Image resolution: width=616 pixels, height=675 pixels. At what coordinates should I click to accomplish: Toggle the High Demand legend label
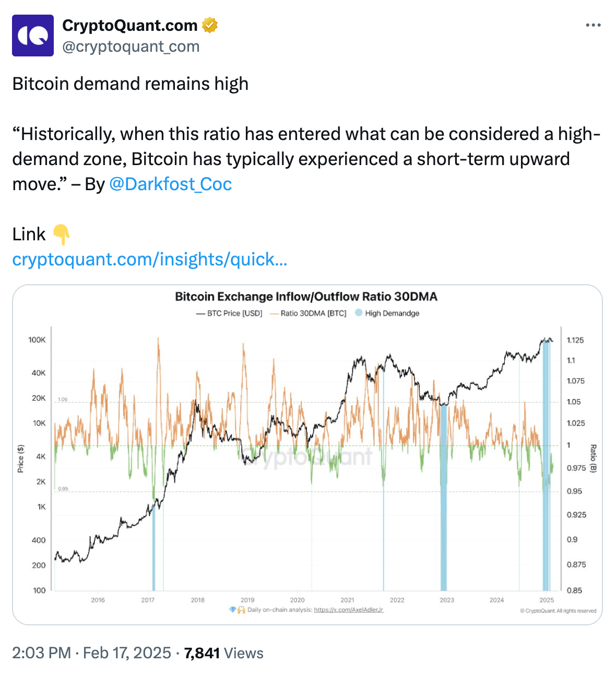click(x=392, y=313)
